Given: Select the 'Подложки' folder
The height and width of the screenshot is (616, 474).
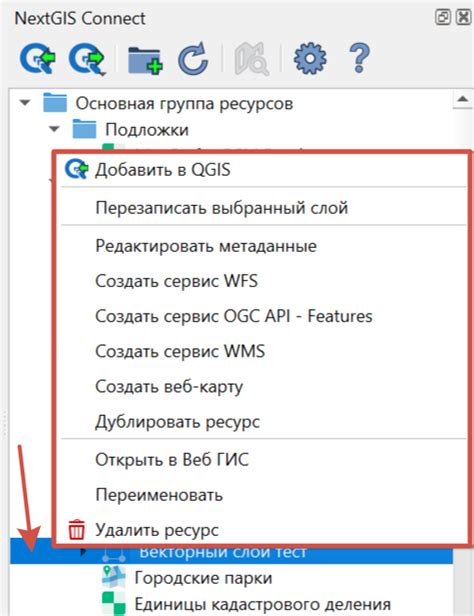Looking at the screenshot, I should tap(146, 130).
